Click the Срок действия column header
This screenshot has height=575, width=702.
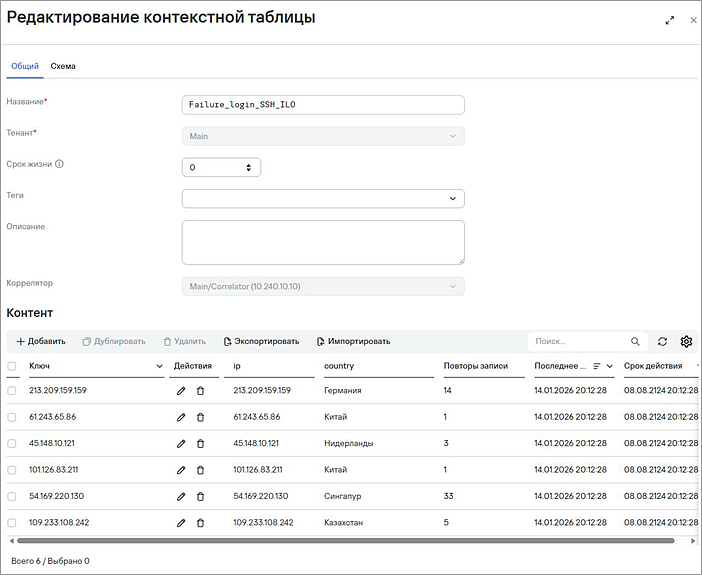coord(653,366)
